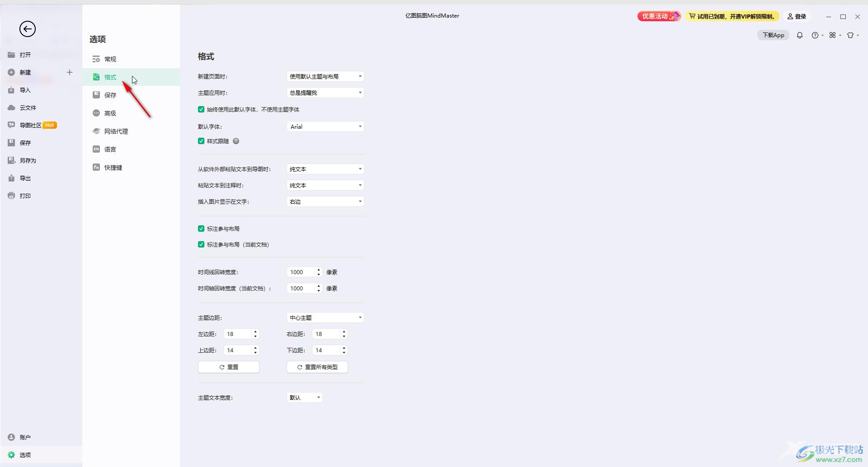
Task: Open the 主题边距 中心主题 dropdown
Action: [x=325, y=318]
